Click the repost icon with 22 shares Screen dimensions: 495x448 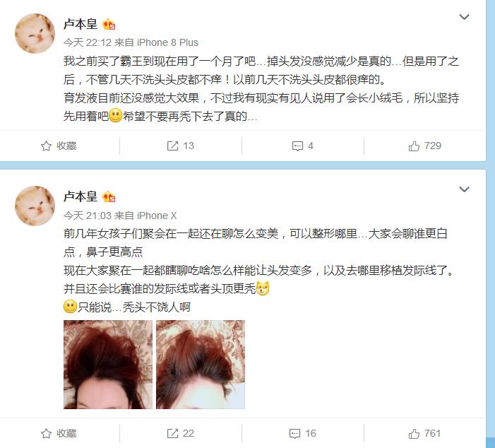pyautogui.click(x=172, y=433)
